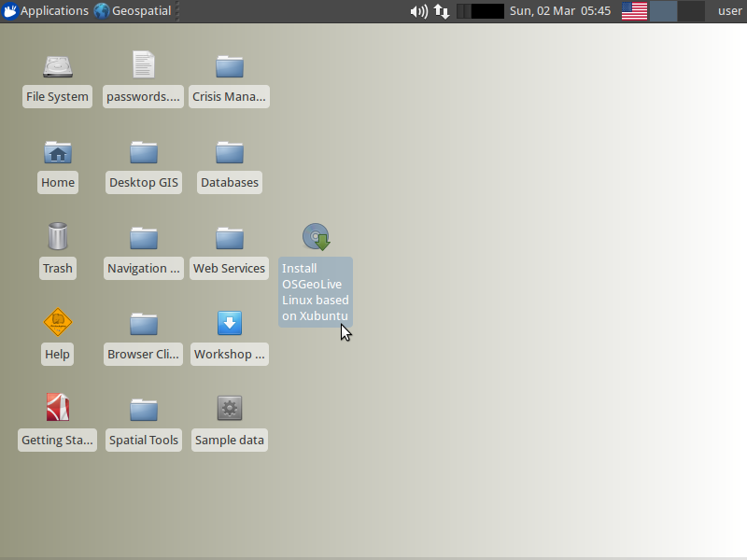The height and width of the screenshot is (560, 747).
Task: Select the File System drive icon
Action: [x=58, y=66]
